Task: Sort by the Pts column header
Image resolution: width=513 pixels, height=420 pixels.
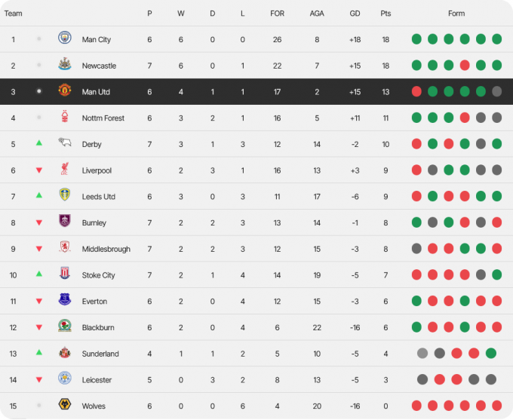Action: coord(386,14)
